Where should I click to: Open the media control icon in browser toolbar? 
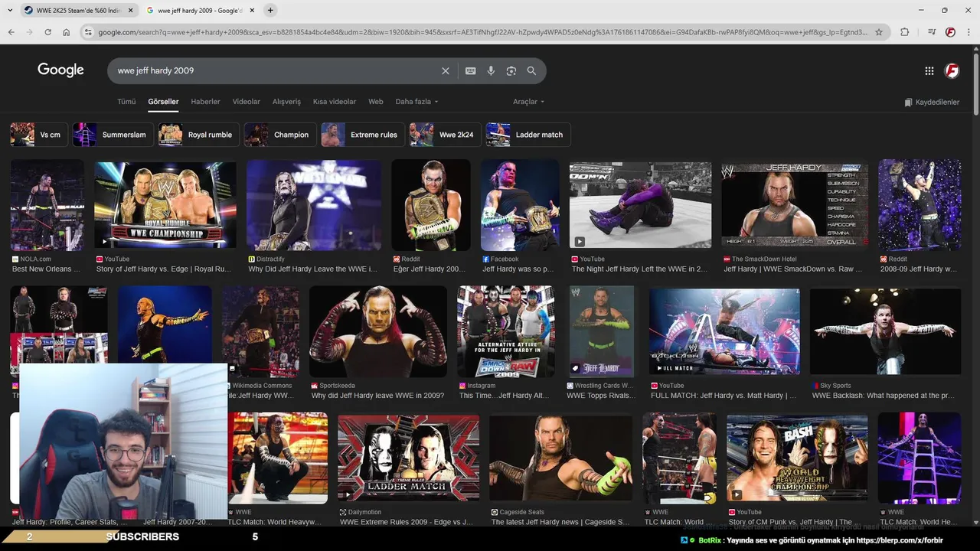point(932,32)
